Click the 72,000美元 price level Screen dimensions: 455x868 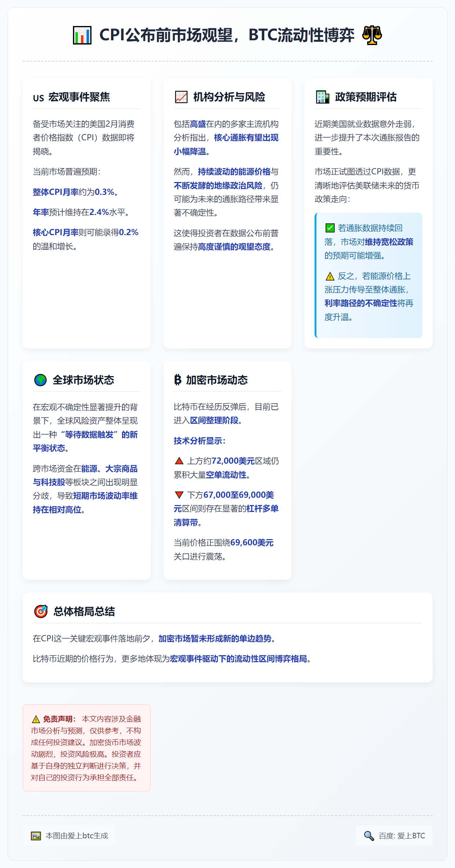tap(233, 461)
